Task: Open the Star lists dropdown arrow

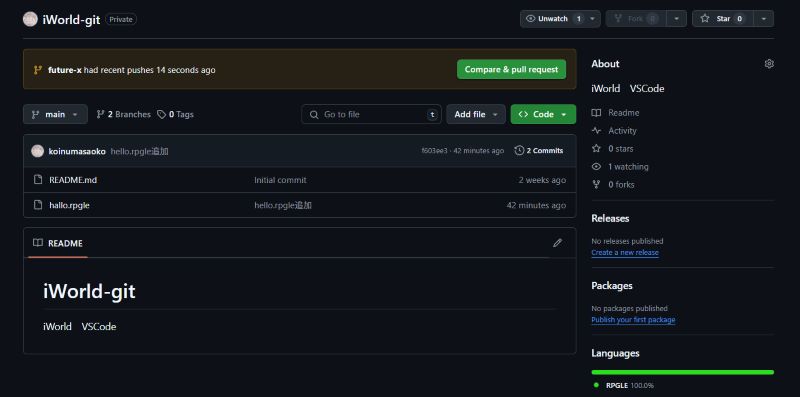Action: tap(764, 19)
